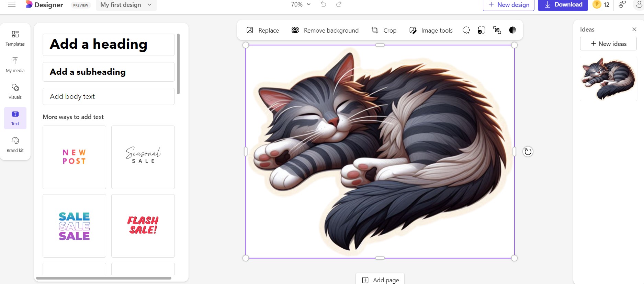Open the opacity half-circle icon
Viewport: 644px width, 284px height.
[x=512, y=30]
